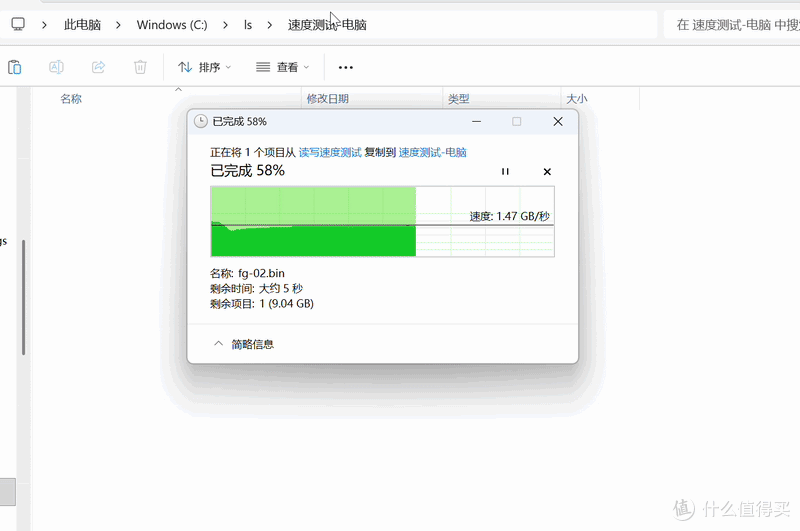800x531 pixels.
Task: Open source folder link 读写速度测试
Action: [330, 153]
